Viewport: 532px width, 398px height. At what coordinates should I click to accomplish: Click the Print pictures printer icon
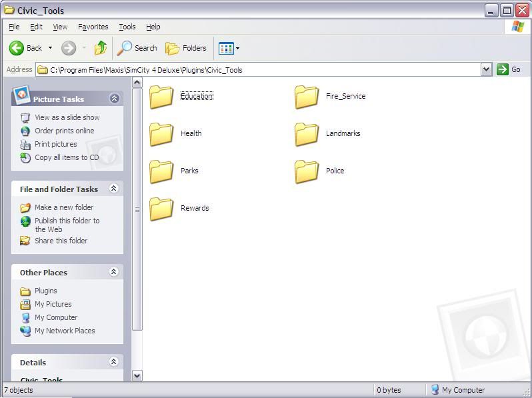(25, 145)
